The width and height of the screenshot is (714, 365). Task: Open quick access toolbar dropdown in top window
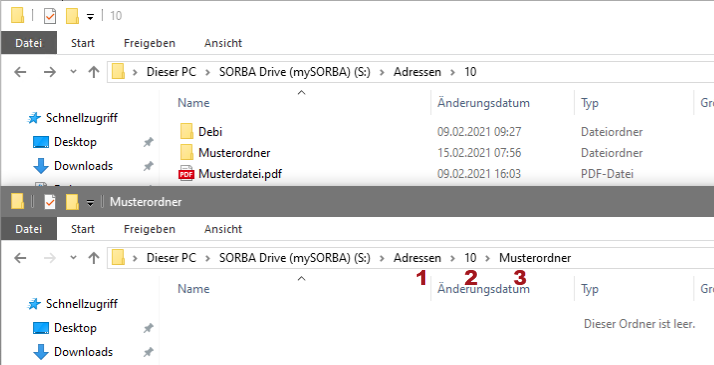tap(90, 17)
